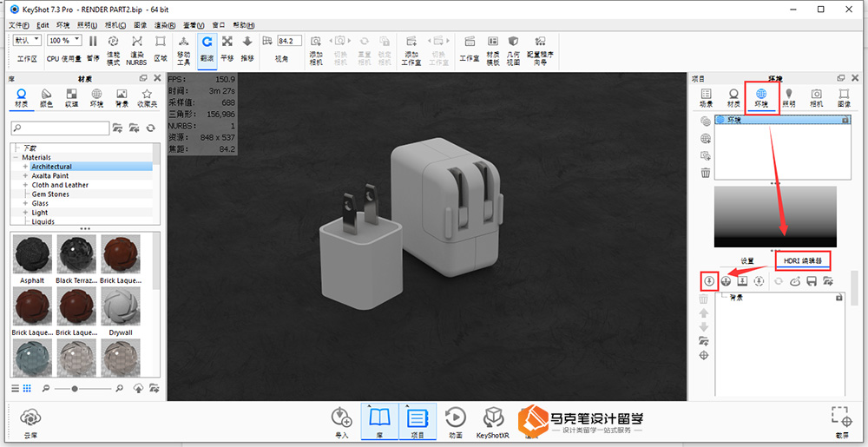Expand the Light folder
Viewport: 868px width, 447px height.
25,213
